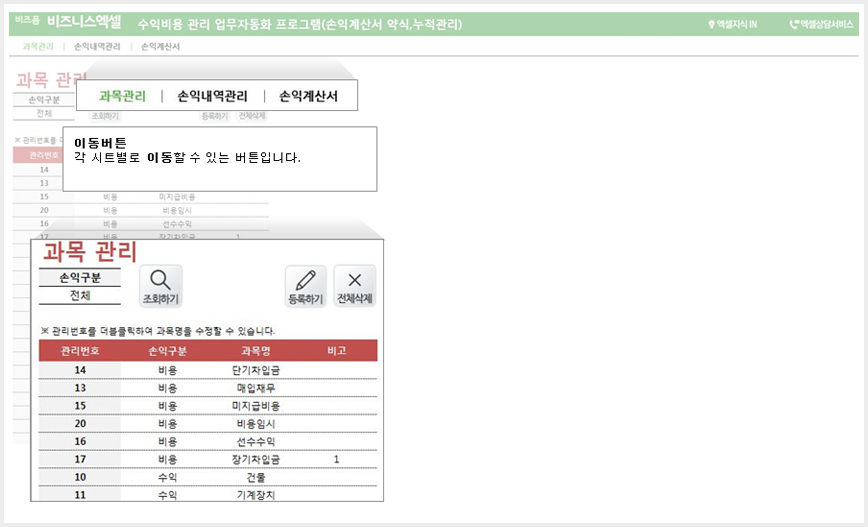The height and width of the screenshot is (527, 868).
Task: Select the 장기차입금 account name cell
Action: [256, 459]
